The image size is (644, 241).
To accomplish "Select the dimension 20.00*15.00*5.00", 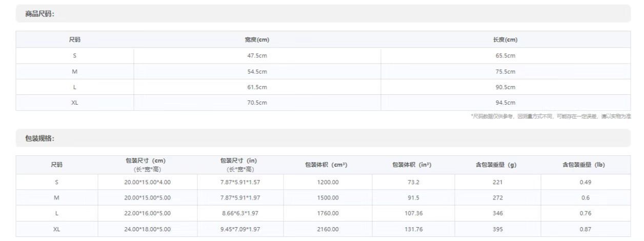I will point(147,197).
